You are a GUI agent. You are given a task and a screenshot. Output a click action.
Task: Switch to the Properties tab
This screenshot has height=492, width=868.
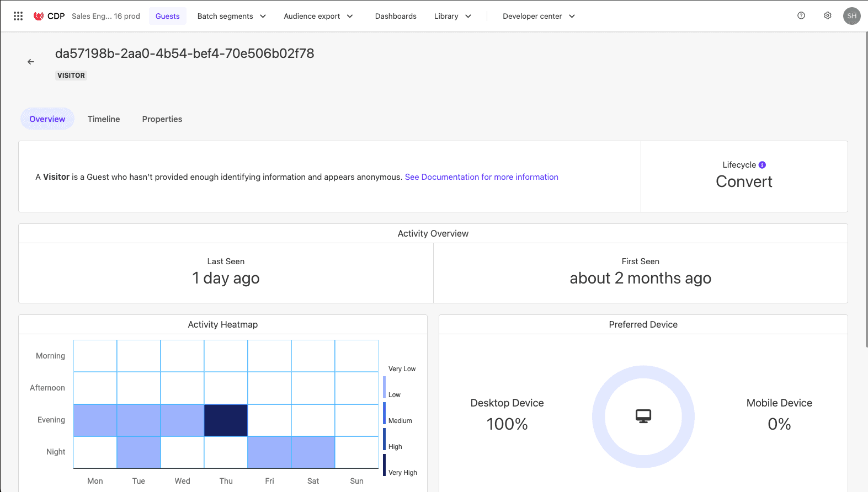(x=162, y=119)
